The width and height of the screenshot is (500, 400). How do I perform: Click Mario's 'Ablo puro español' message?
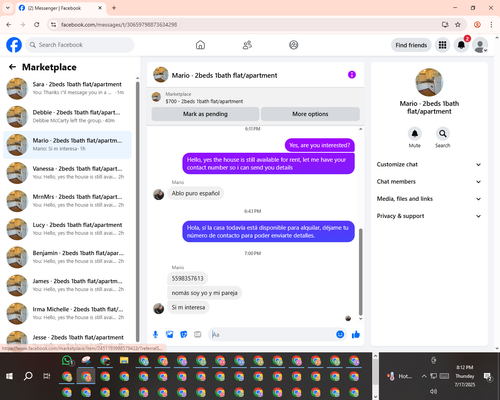[x=196, y=193]
